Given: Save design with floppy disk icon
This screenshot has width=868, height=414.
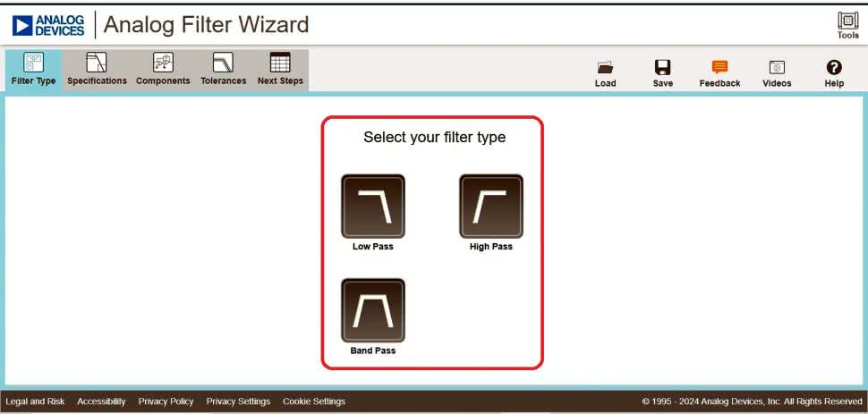Looking at the screenshot, I should [662, 68].
